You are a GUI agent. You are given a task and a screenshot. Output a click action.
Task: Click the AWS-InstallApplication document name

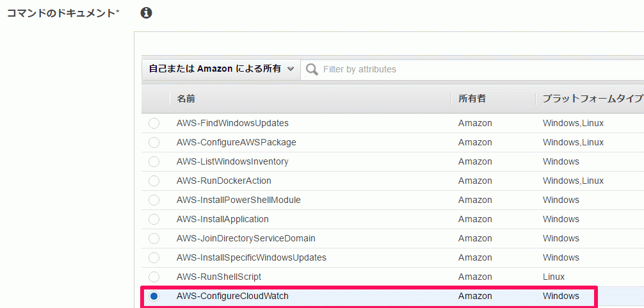tap(223, 219)
